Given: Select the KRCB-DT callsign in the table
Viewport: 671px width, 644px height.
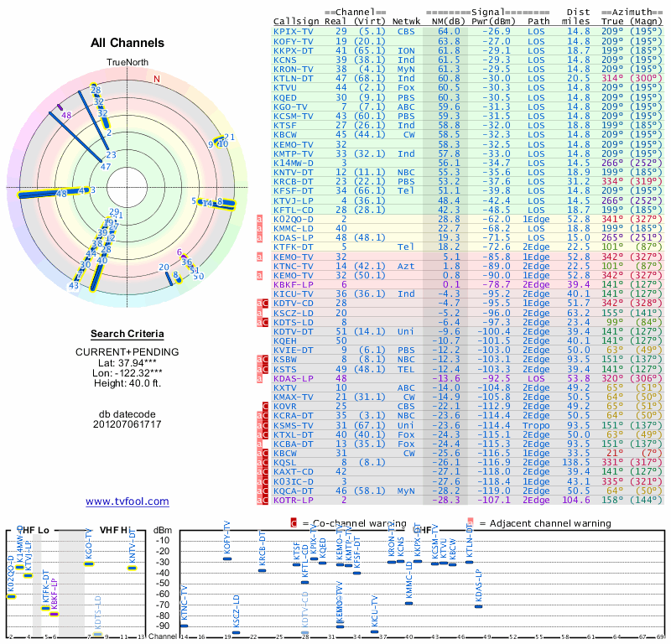Looking at the screenshot, I should point(293,182).
